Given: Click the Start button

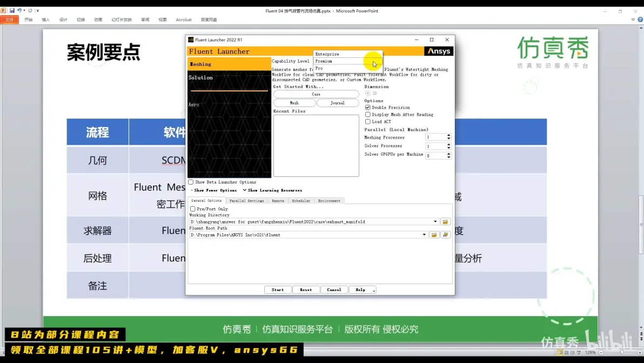Looking at the screenshot, I should point(278,290).
